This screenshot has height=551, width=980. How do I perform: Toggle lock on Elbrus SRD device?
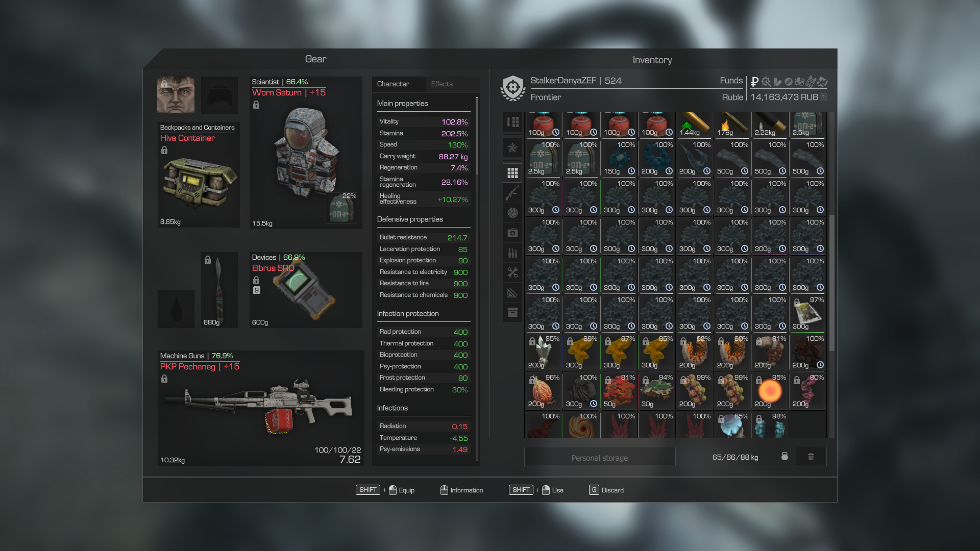tap(256, 280)
